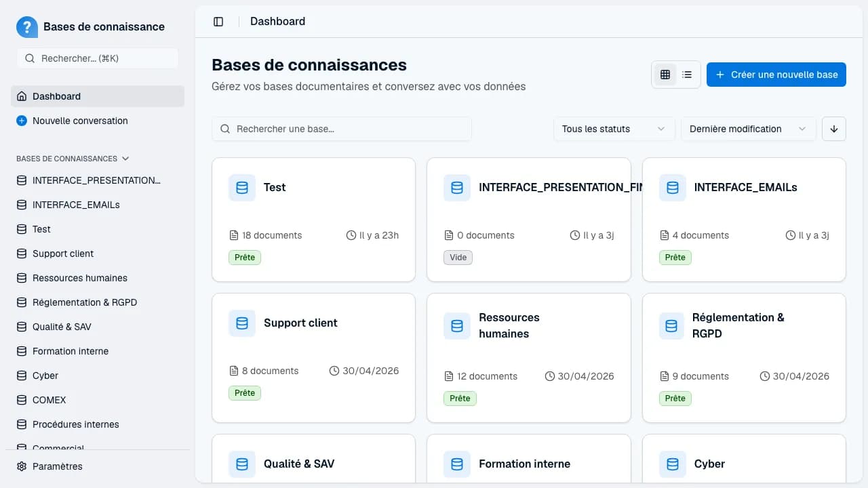Click Prête badge on Test card
Viewport: 868px width, 488px height.
click(245, 258)
